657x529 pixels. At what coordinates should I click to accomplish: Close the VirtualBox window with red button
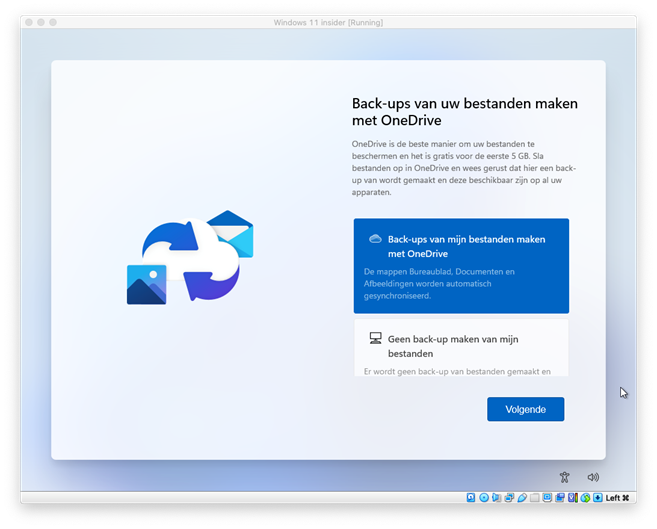pos(29,22)
